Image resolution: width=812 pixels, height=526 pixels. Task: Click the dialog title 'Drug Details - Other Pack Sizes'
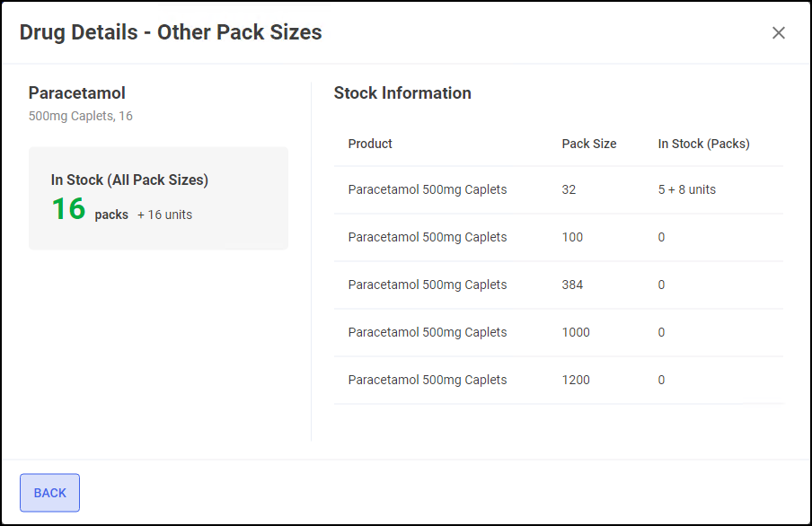click(x=171, y=33)
